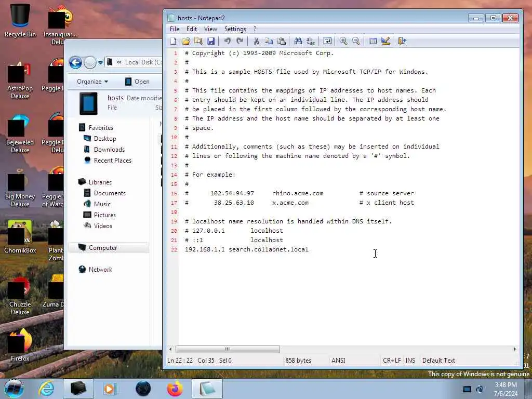
Task: Click the Browse files toolbar icon
Action: point(198,41)
